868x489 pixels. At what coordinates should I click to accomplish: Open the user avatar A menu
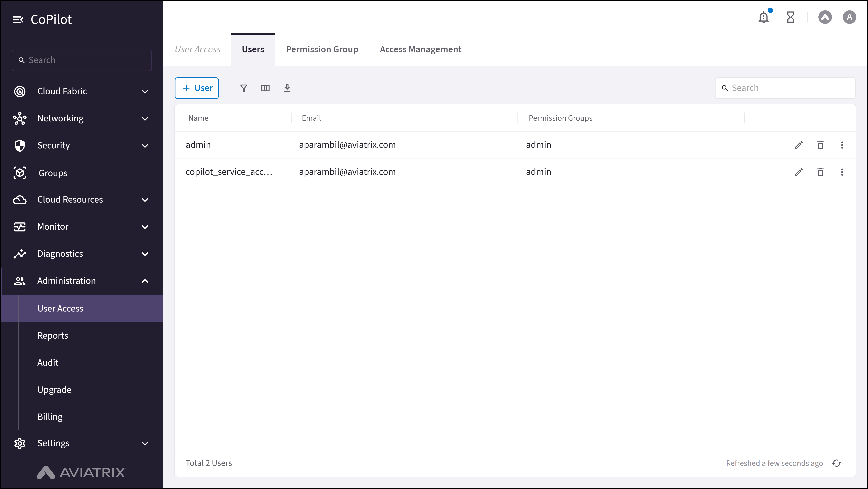coord(849,17)
